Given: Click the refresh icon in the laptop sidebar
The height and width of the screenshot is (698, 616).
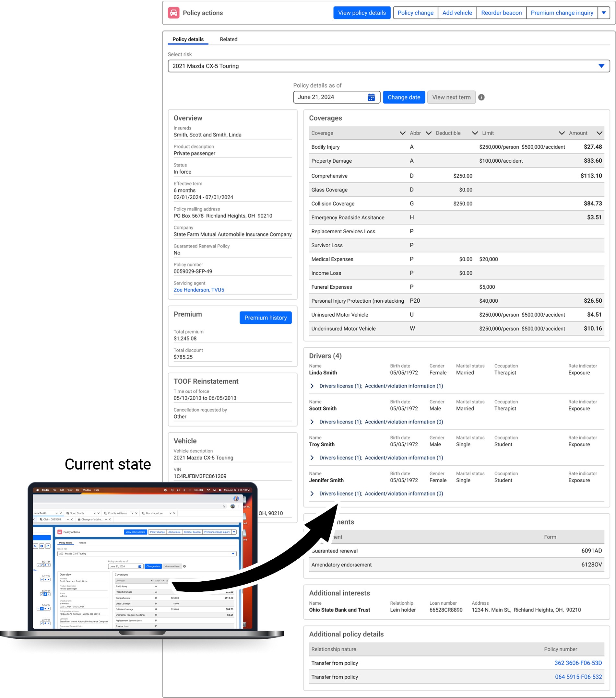Looking at the screenshot, I should pyautogui.click(x=48, y=546).
